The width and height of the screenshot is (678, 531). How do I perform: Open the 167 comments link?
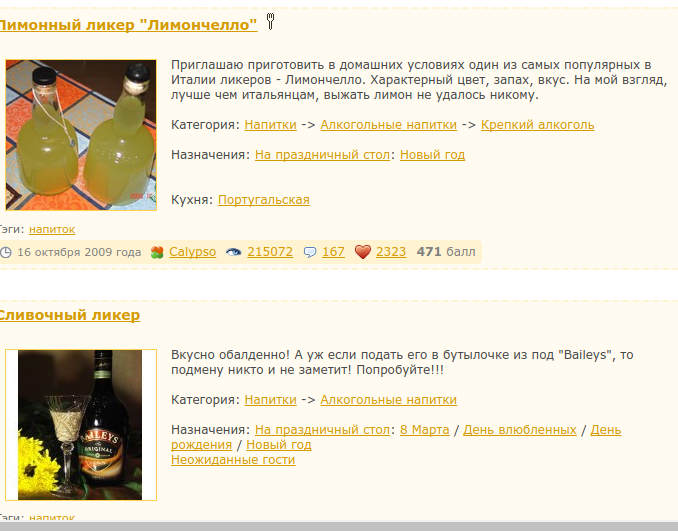333,252
